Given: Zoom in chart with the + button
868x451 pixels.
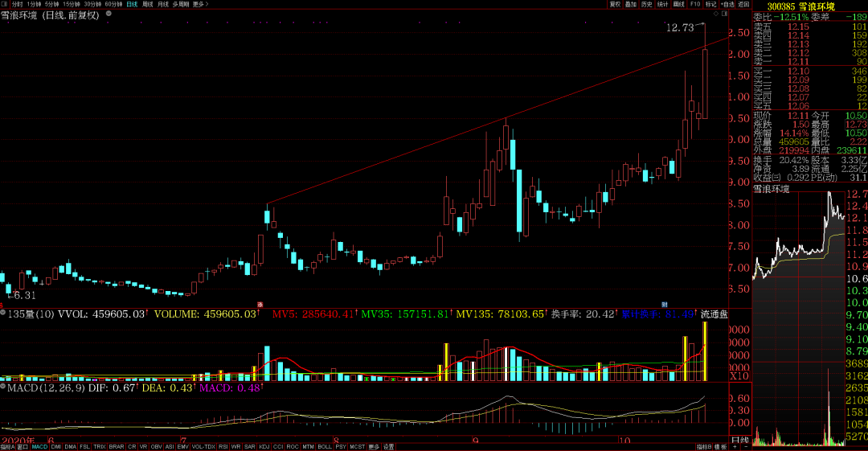Looking at the screenshot, I should [735, 446].
